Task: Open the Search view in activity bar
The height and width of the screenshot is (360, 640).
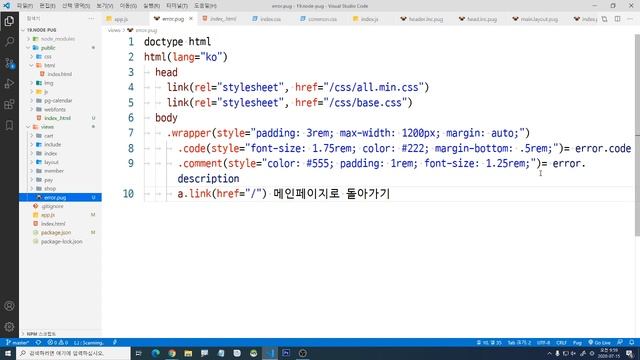Action: [x=9, y=42]
